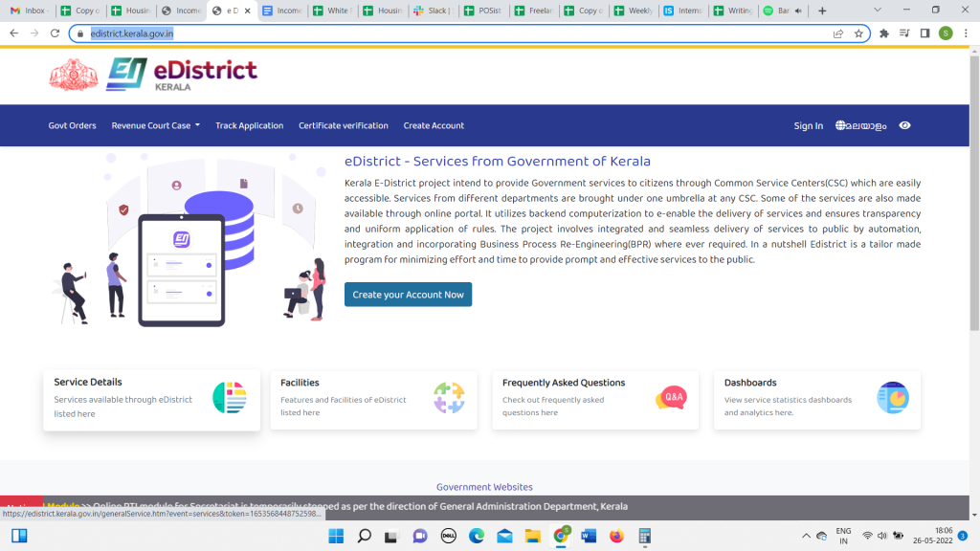Viewport: 980px width, 551px height.
Task: Click the Facilities puzzle pieces icon
Action: pyautogui.click(x=449, y=398)
